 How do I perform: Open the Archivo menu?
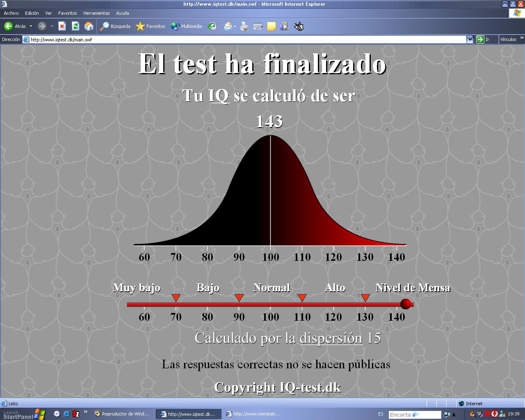coord(11,13)
